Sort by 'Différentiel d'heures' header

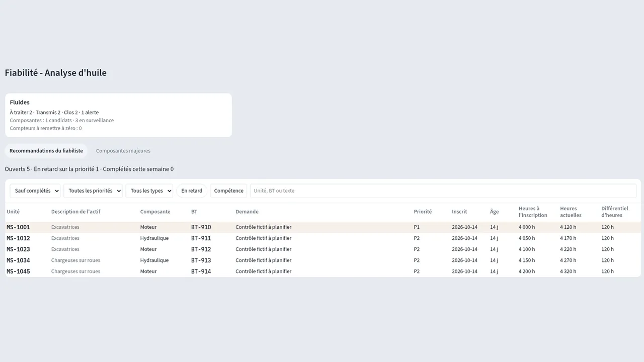point(615,212)
